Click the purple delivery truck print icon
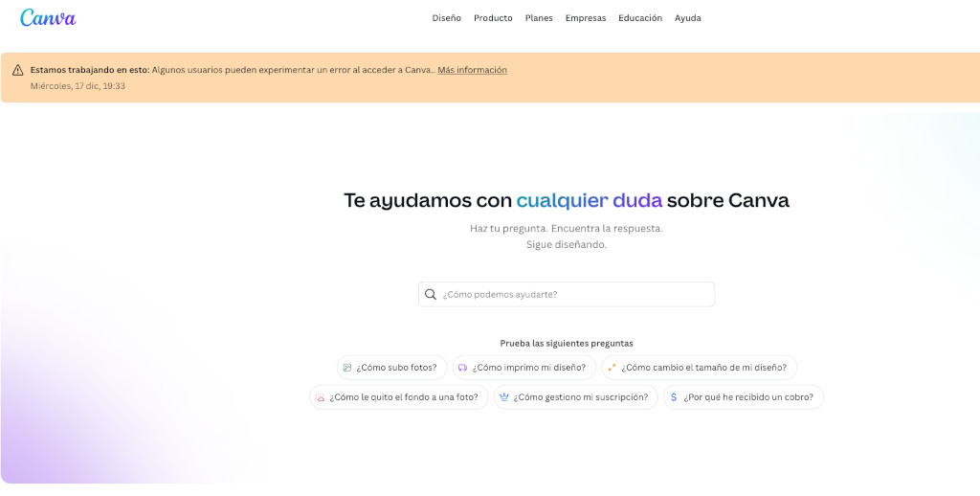Viewport: 980px width, 496px height. click(462, 368)
